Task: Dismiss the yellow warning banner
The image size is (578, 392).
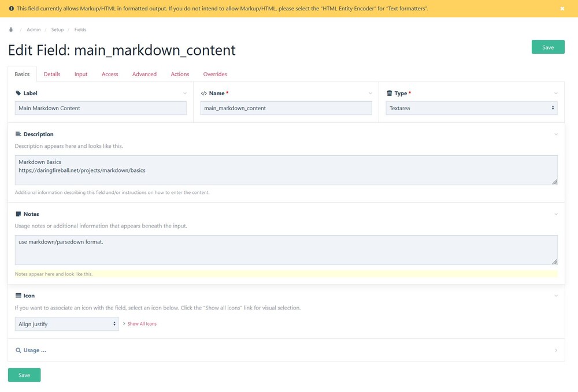Action: [x=562, y=9]
